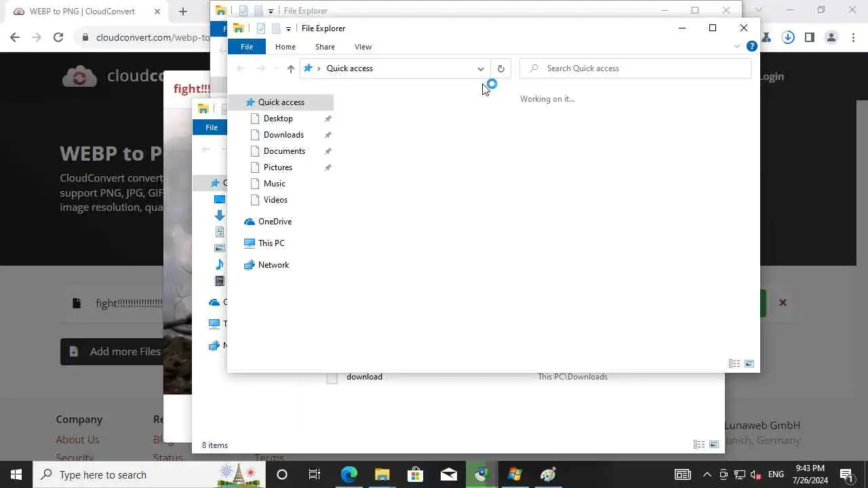Select OneDrive in front navigation pane
This screenshot has width=868, height=488.
pos(275,222)
